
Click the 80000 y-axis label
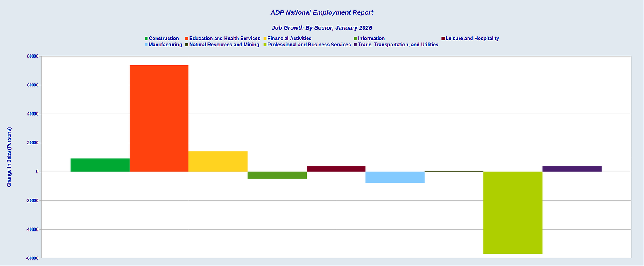pyautogui.click(x=33, y=56)
